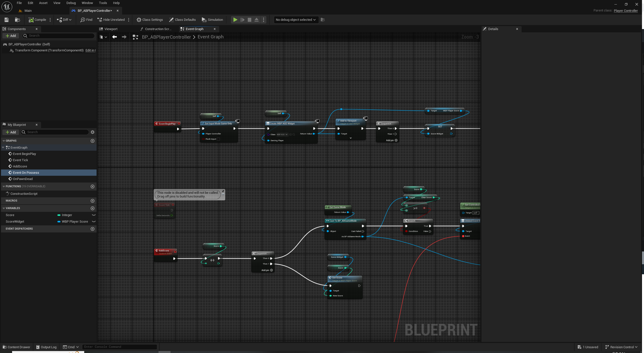This screenshot has width=644, height=353.
Task: Collapse the GRAPHS section
Action: [x=4, y=141]
